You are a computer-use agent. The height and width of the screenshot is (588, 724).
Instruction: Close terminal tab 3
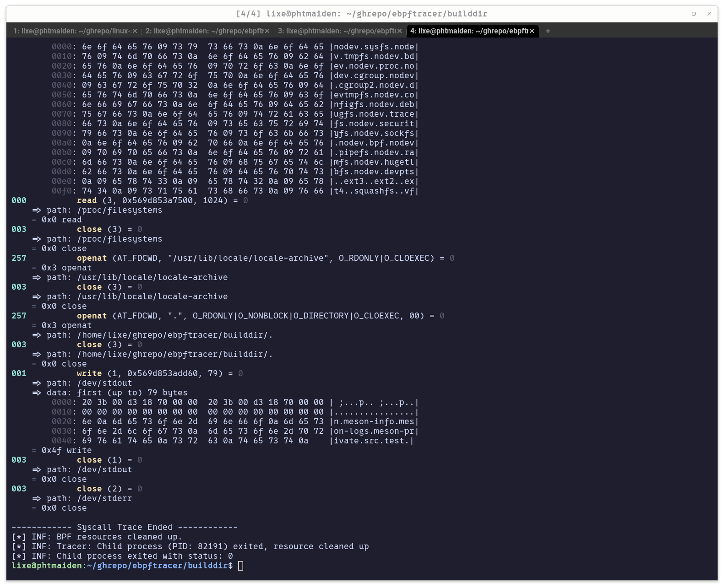(400, 31)
